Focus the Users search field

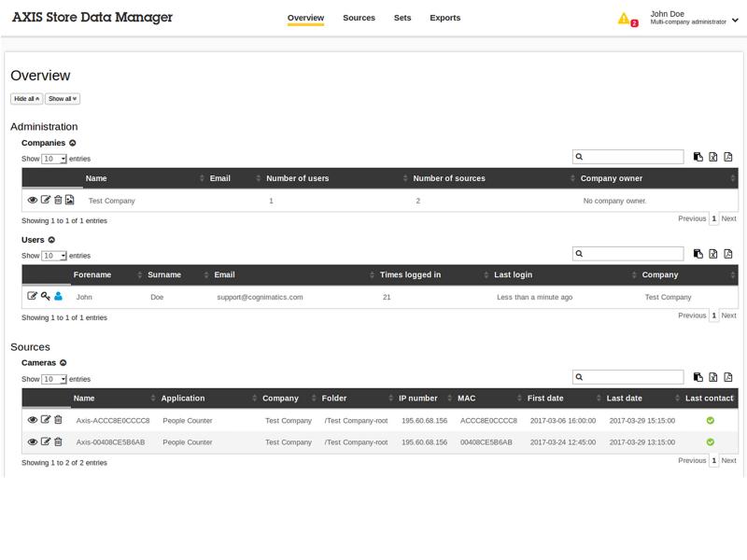627,254
